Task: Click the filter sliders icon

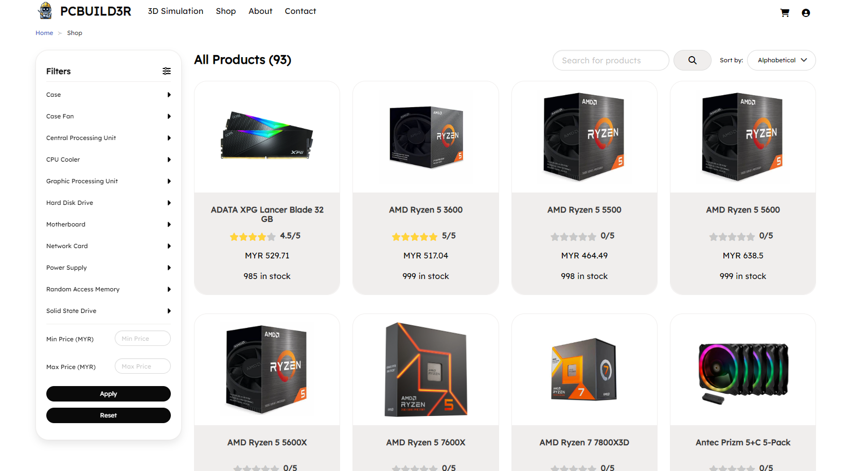Action: pyautogui.click(x=167, y=71)
